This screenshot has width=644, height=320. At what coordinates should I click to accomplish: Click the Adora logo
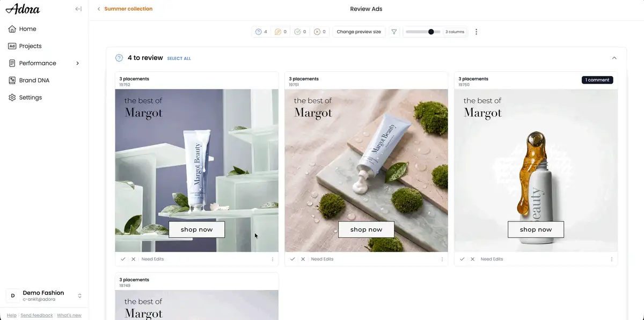[x=23, y=9]
